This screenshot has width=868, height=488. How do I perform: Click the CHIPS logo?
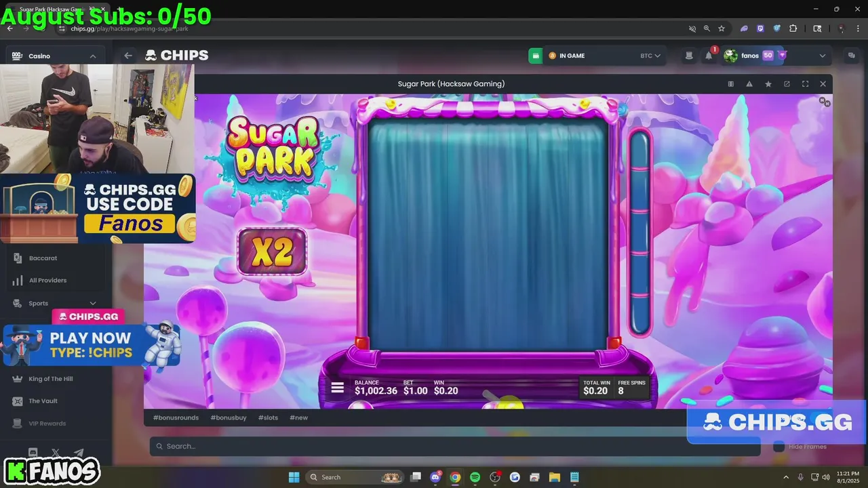tap(176, 56)
